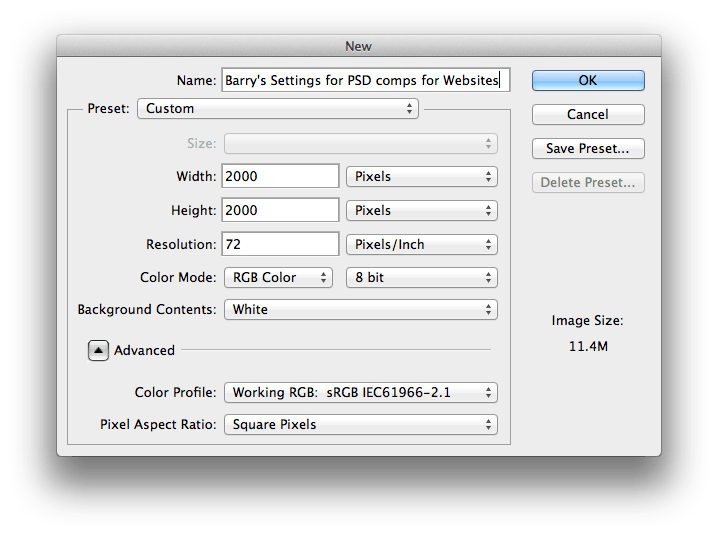718x535 pixels.
Task: Click the New dialog title
Action: coord(359,46)
